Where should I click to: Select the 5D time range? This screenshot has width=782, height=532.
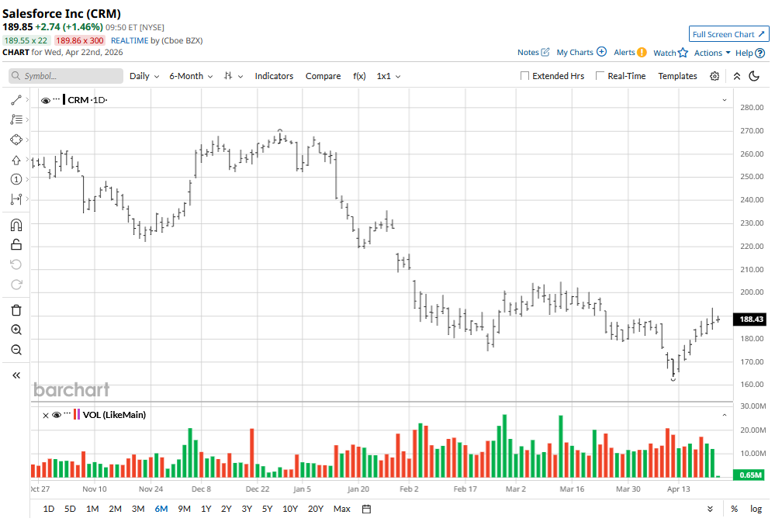[70, 509]
